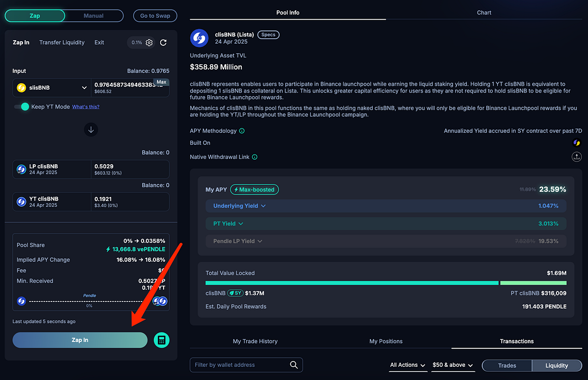Switch to Manual mode

click(94, 15)
